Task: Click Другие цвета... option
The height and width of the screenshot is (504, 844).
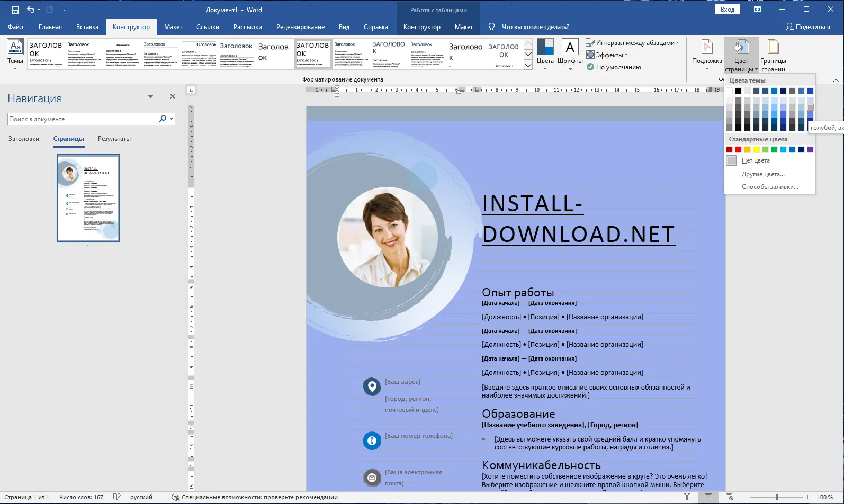Action: coord(763,174)
